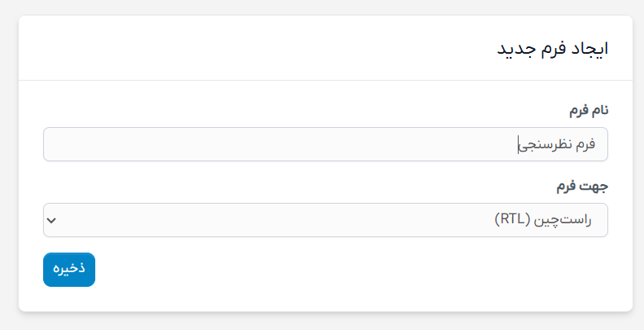Click the white card area beside the save button
This screenshot has width=644, height=330.
(326, 270)
